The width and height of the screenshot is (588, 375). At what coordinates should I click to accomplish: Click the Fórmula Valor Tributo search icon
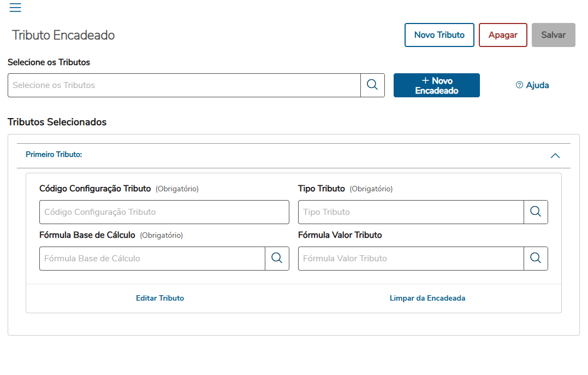point(536,259)
